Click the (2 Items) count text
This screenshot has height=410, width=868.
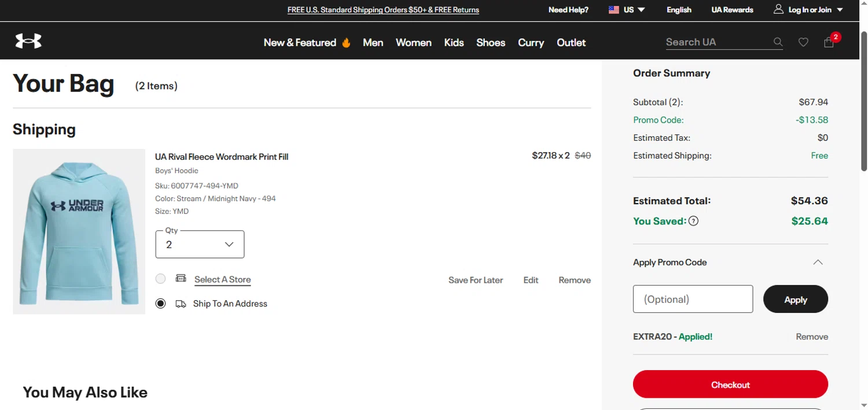click(x=156, y=86)
